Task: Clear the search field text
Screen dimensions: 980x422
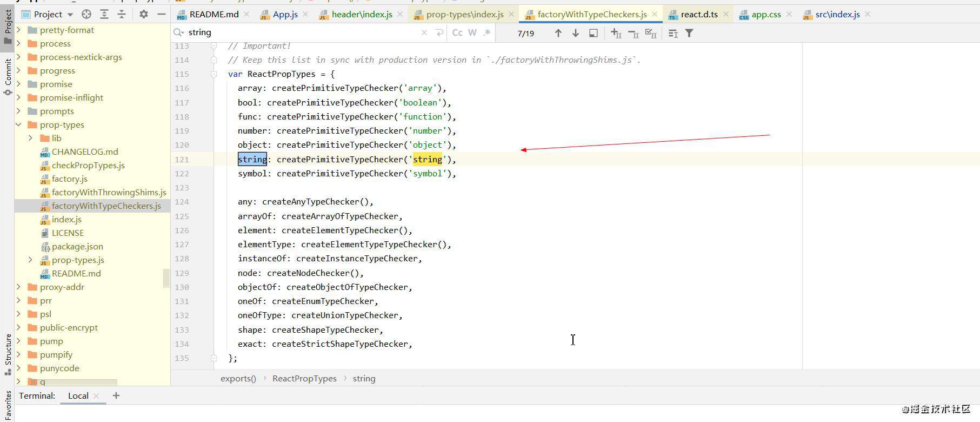Action: tap(424, 33)
